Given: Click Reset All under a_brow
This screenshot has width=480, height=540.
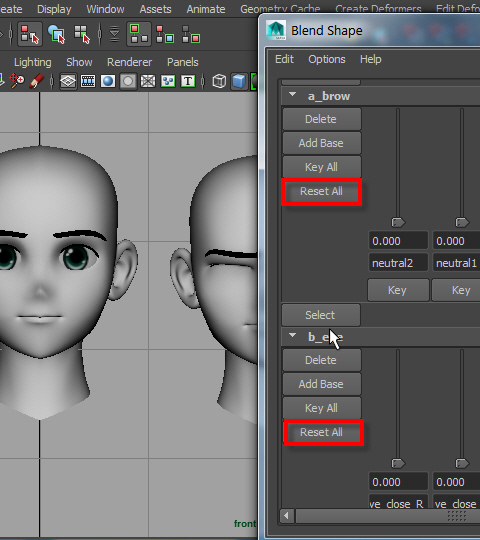Looking at the screenshot, I should point(322,191).
